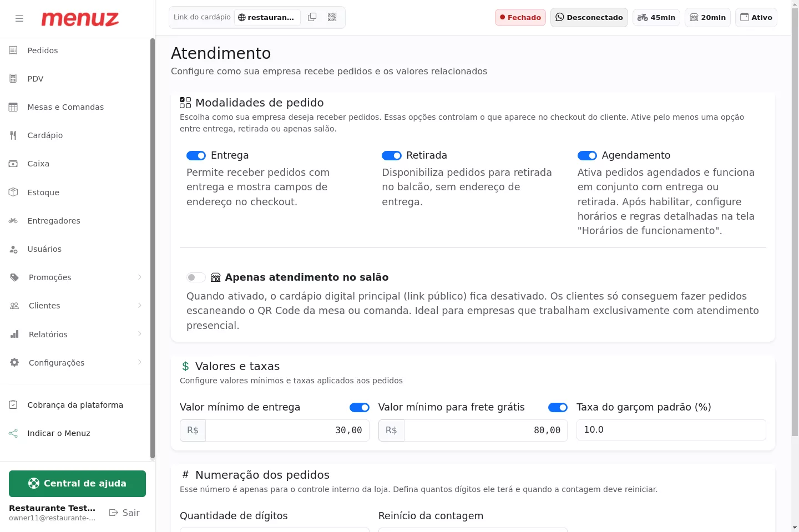
Task: Show the cardápio QR code
Action: [332, 17]
